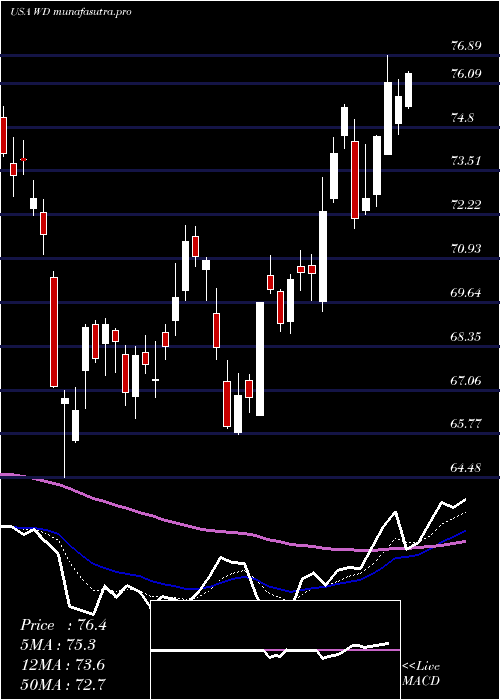Click the 50MA : 72.7 readout
Image resolution: width=500 pixels, height=700 pixels.
point(64,684)
